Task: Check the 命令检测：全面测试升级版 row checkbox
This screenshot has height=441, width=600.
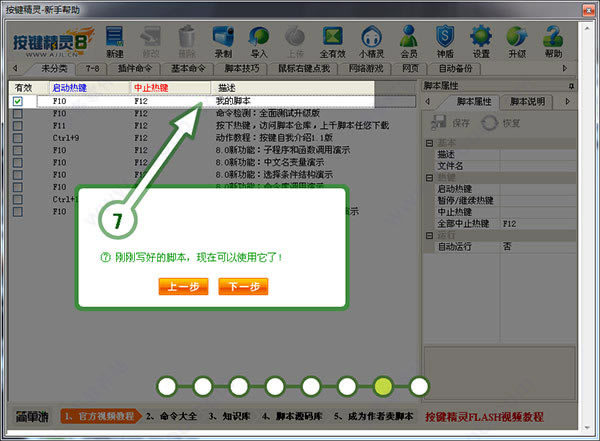Action: (x=18, y=114)
